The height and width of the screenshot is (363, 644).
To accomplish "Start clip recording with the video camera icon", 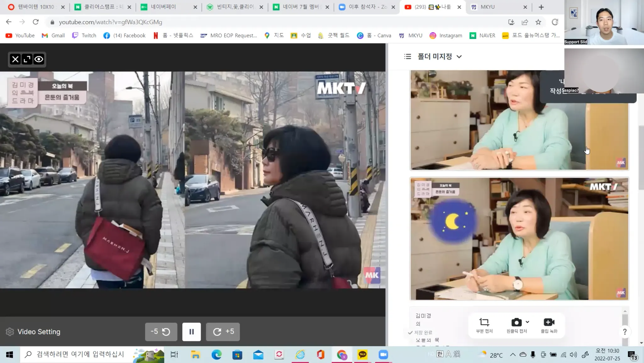I will click(549, 322).
